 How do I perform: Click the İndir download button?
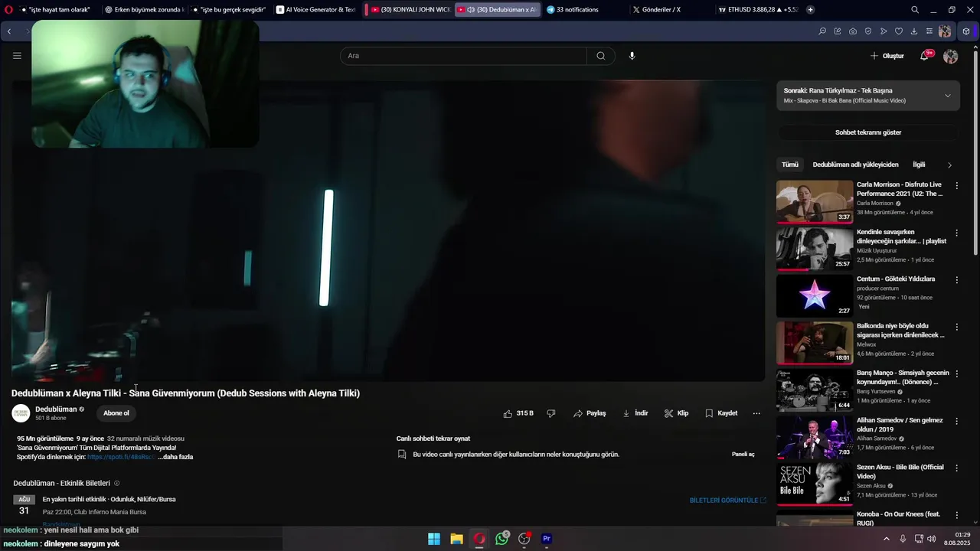coord(635,413)
